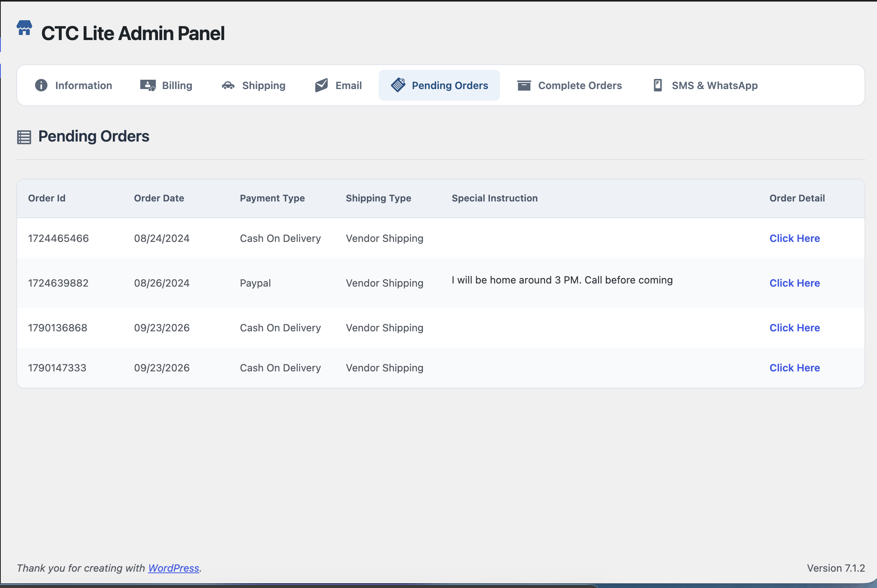Click the Billing tab's card icon
The height and width of the screenshot is (588, 877).
[148, 85]
